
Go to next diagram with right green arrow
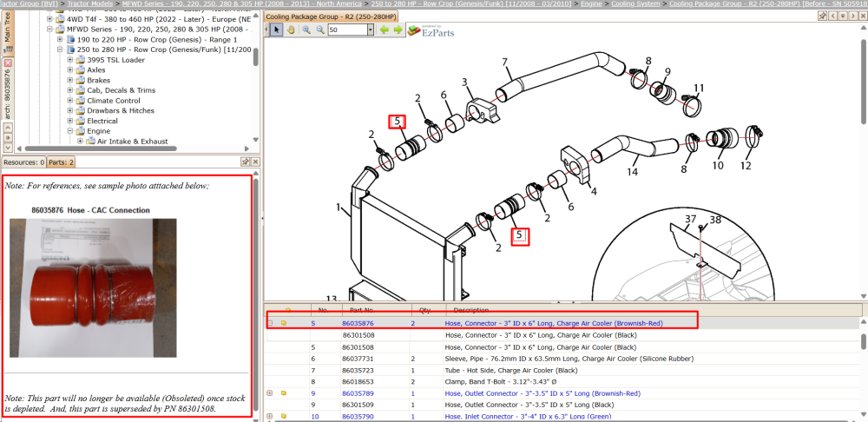pos(398,30)
